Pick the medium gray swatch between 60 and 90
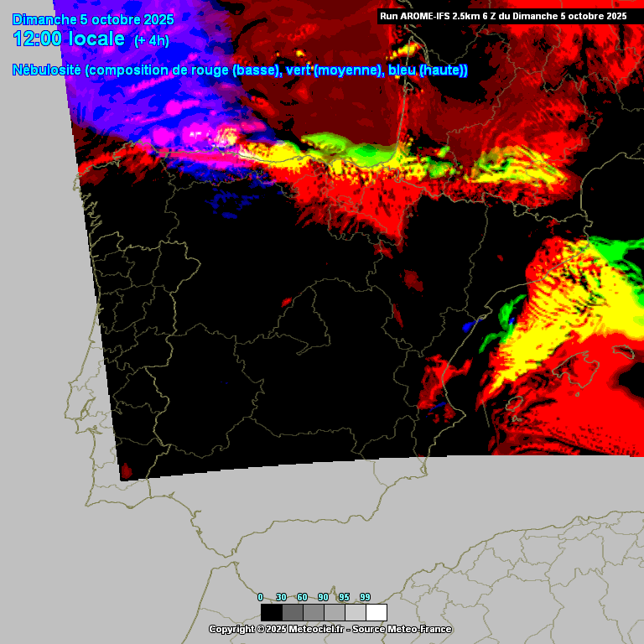Screen dimensions: 644x644 point(313,612)
